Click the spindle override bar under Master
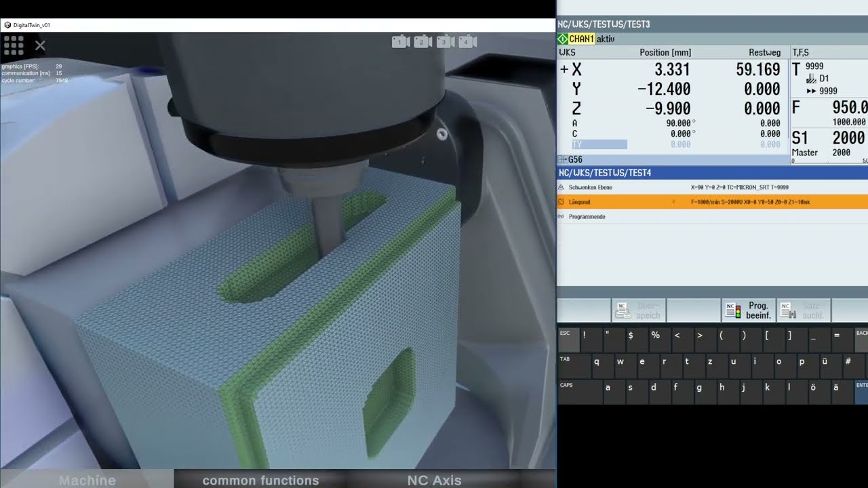Image resolution: width=868 pixels, height=488 pixels. [x=830, y=161]
